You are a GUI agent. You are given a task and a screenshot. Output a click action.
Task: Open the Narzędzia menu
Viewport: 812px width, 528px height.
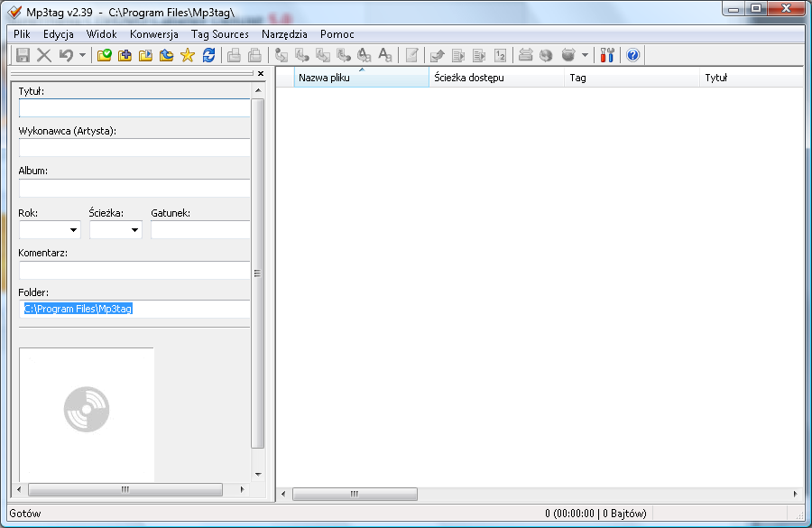tap(285, 34)
